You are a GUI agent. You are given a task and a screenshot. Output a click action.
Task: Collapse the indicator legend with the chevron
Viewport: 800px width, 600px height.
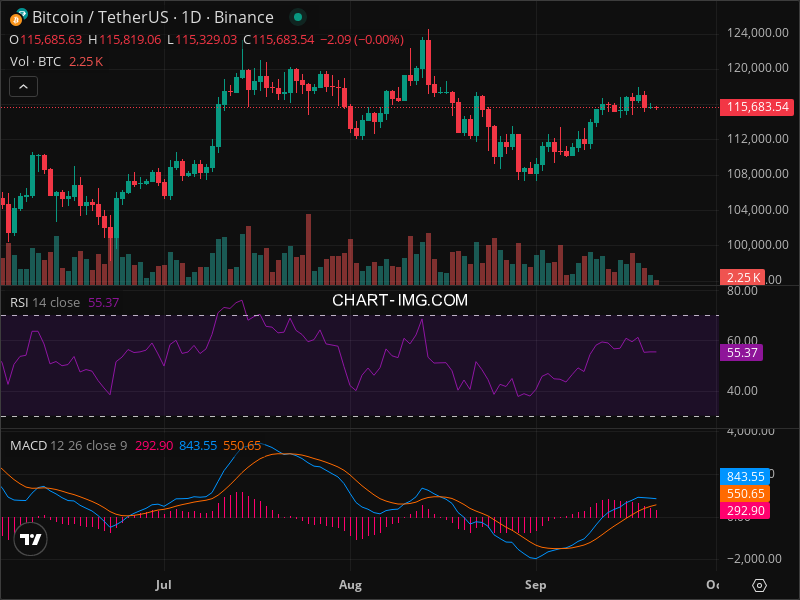[x=24, y=87]
